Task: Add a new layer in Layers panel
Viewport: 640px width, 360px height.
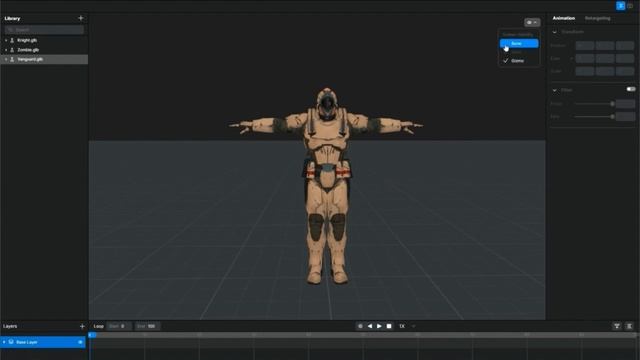Action: click(82, 326)
